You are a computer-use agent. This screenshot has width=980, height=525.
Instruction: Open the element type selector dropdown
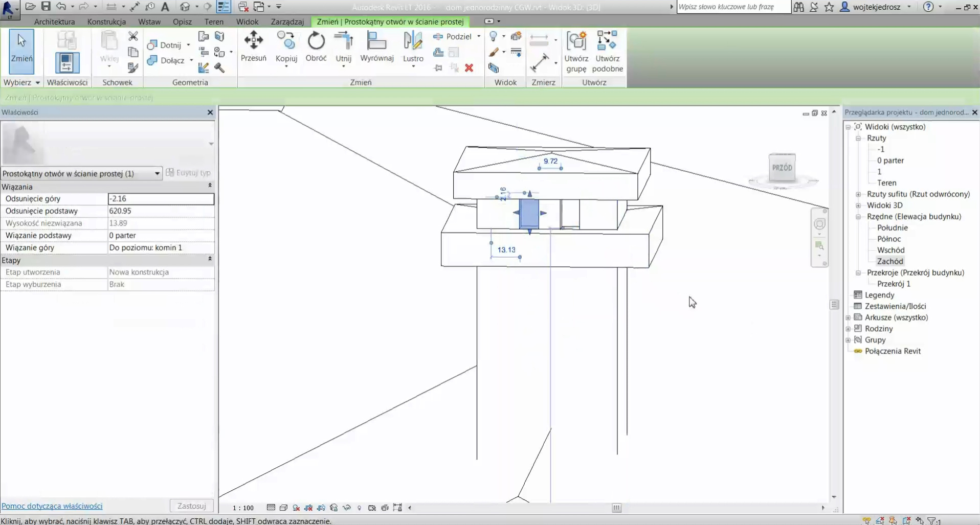[x=157, y=174]
